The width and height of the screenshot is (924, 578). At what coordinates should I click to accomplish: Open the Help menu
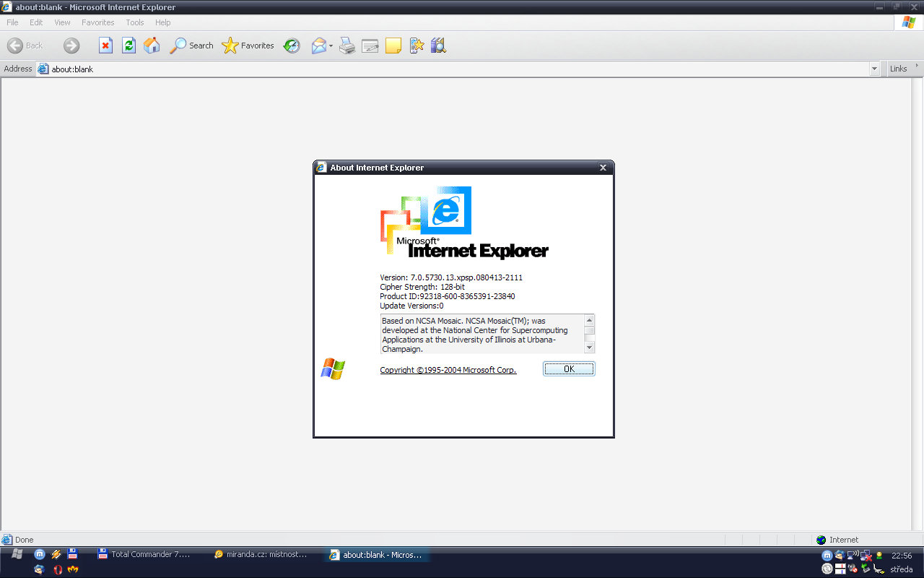pos(163,22)
